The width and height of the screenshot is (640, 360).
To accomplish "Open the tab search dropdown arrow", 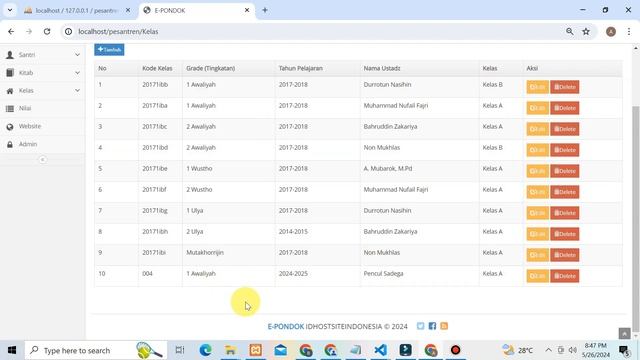I will coord(10,10).
